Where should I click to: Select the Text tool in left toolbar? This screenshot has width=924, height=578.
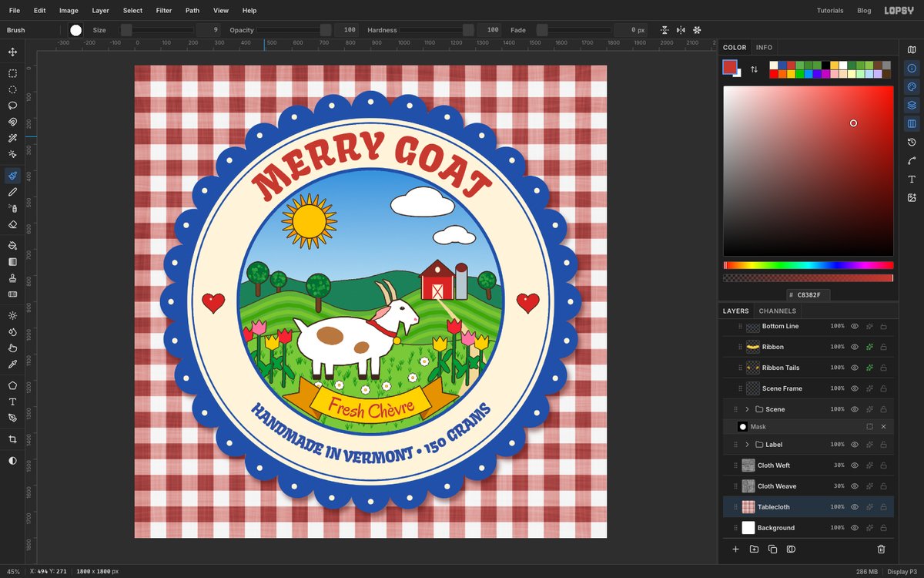pos(12,402)
